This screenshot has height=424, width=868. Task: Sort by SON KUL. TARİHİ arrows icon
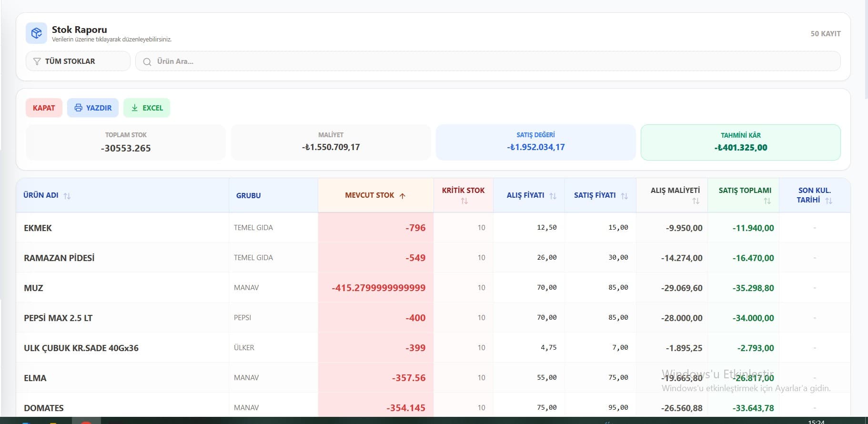click(829, 201)
